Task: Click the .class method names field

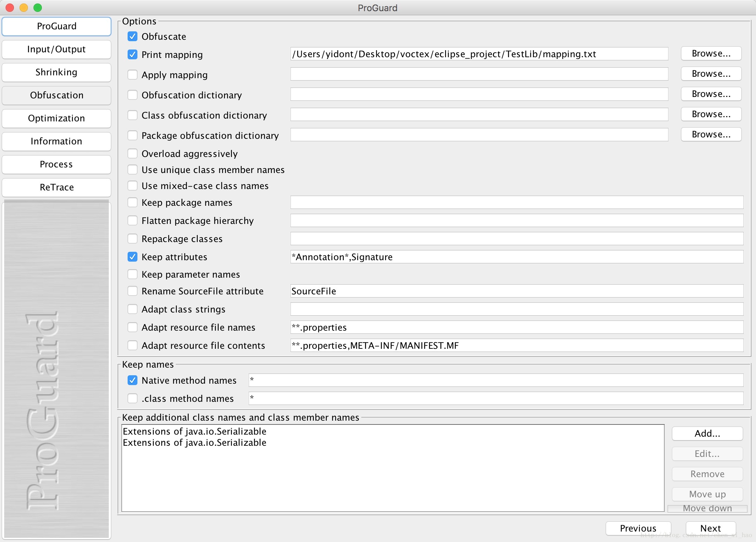Action: click(x=496, y=398)
